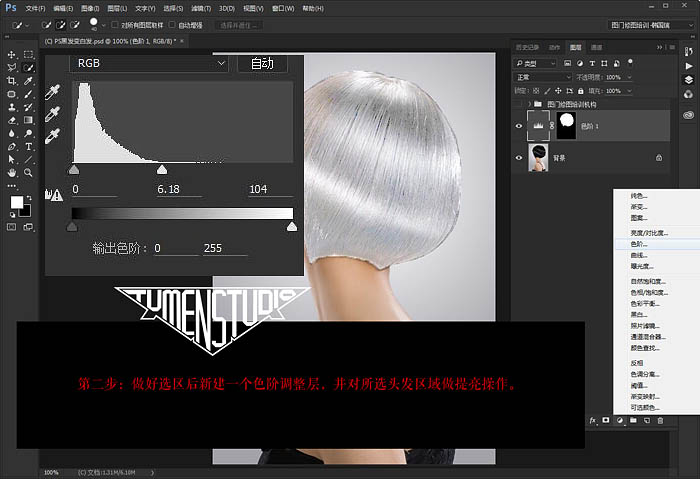Open the fill 100% dropdown arrow

[x=629, y=91]
